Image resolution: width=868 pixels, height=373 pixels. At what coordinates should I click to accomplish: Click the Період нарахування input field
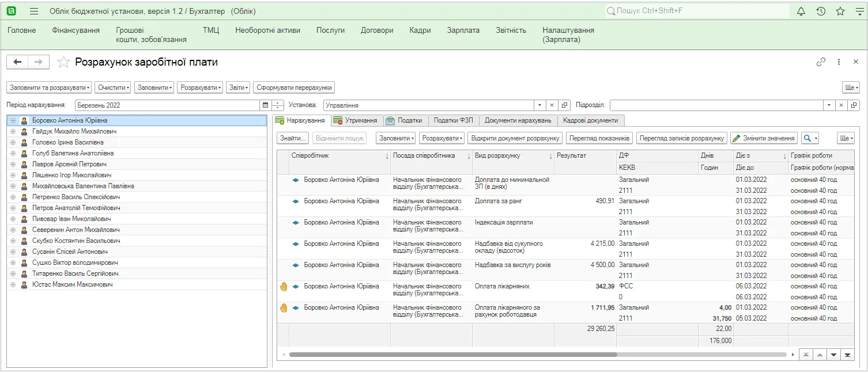[x=168, y=105]
